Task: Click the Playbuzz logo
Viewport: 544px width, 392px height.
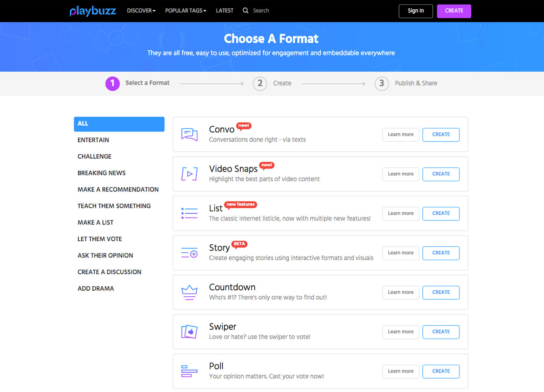Action: [93, 11]
